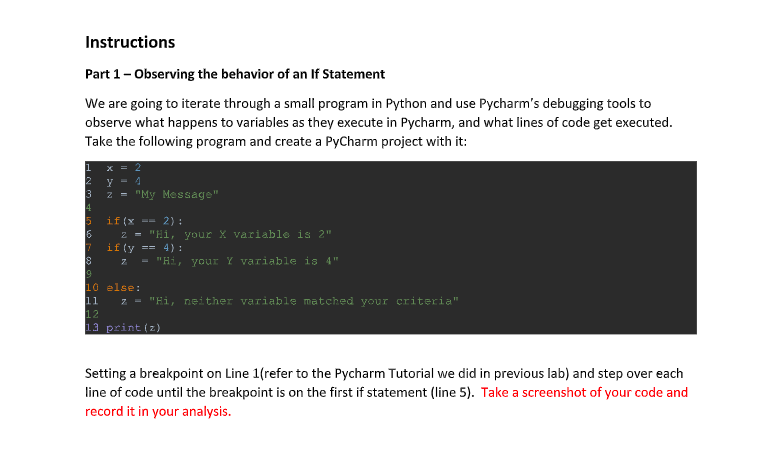Click the if(y == 4) statement
This screenshot has height=453, width=765.
(144, 248)
